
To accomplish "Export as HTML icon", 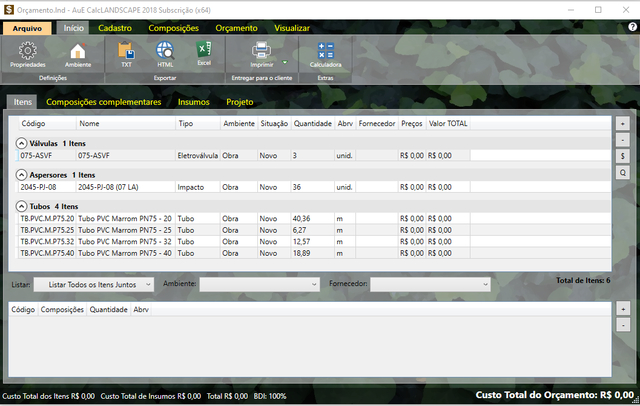I will coord(165,50).
